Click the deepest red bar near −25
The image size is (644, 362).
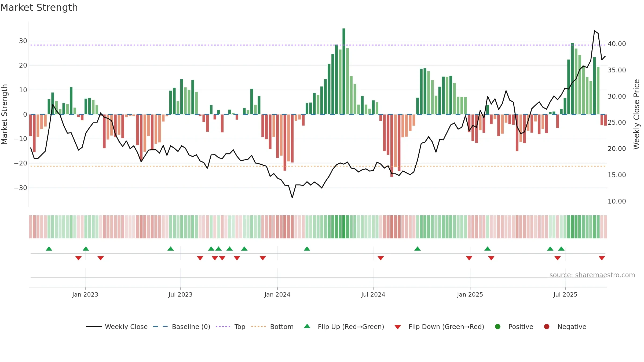click(392, 146)
